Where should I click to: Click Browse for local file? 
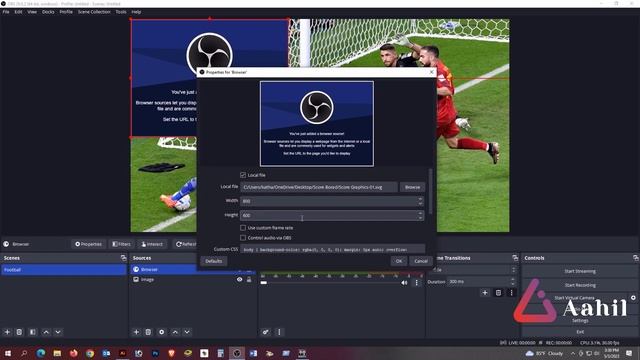click(412, 187)
